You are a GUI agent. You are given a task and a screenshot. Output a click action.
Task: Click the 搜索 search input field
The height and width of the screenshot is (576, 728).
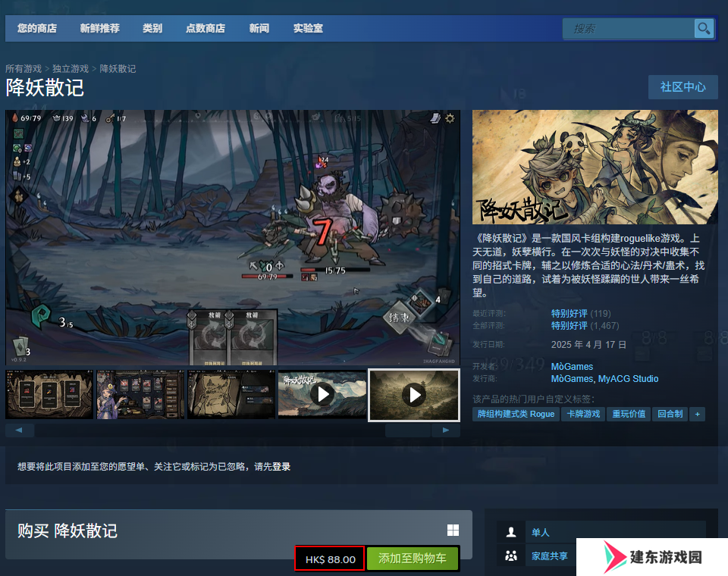[x=628, y=29]
